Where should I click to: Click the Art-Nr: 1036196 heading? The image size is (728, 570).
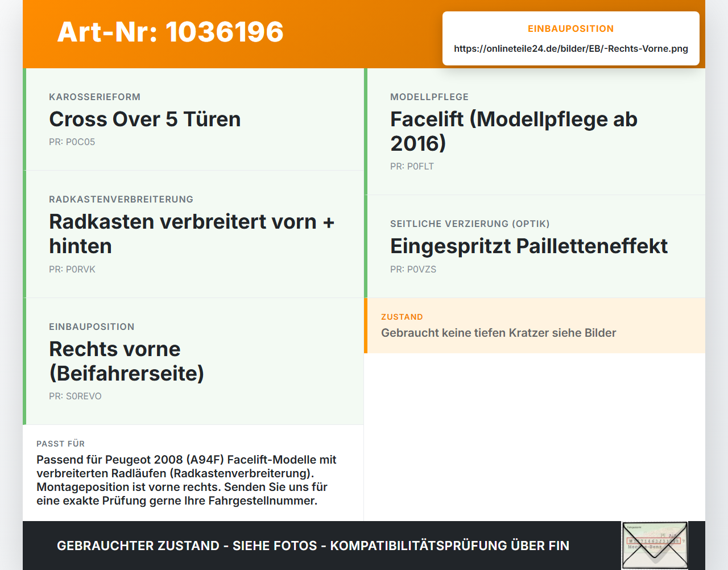[170, 32]
